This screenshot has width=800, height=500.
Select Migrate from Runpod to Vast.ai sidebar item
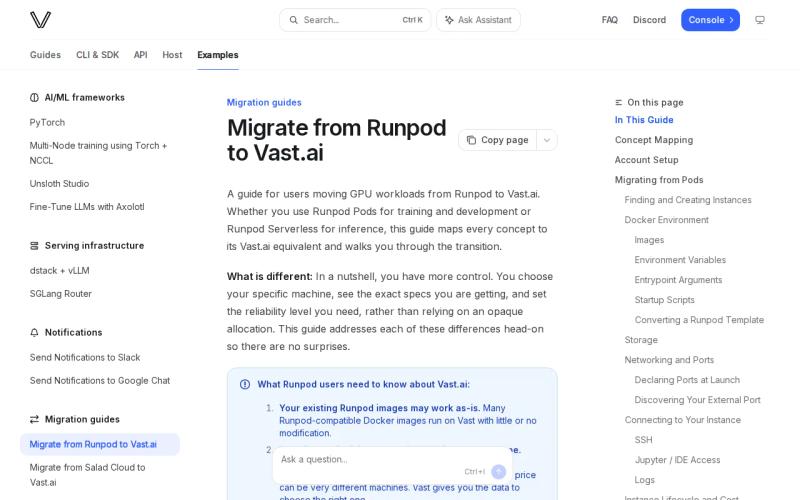(x=100, y=444)
